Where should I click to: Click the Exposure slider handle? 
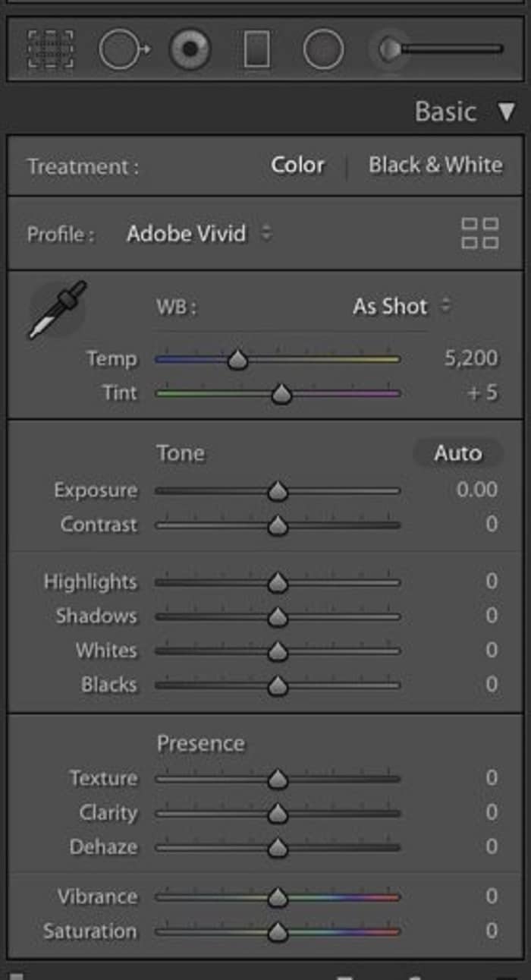278,492
